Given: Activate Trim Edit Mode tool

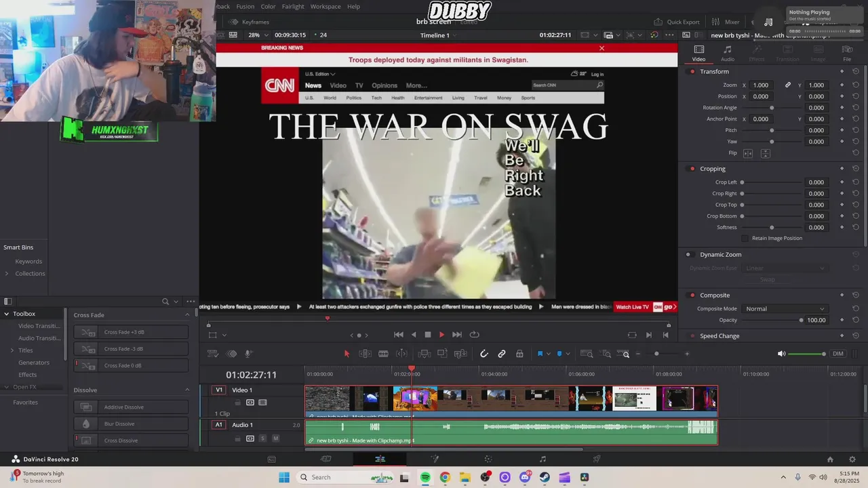Looking at the screenshot, I should [x=365, y=354].
